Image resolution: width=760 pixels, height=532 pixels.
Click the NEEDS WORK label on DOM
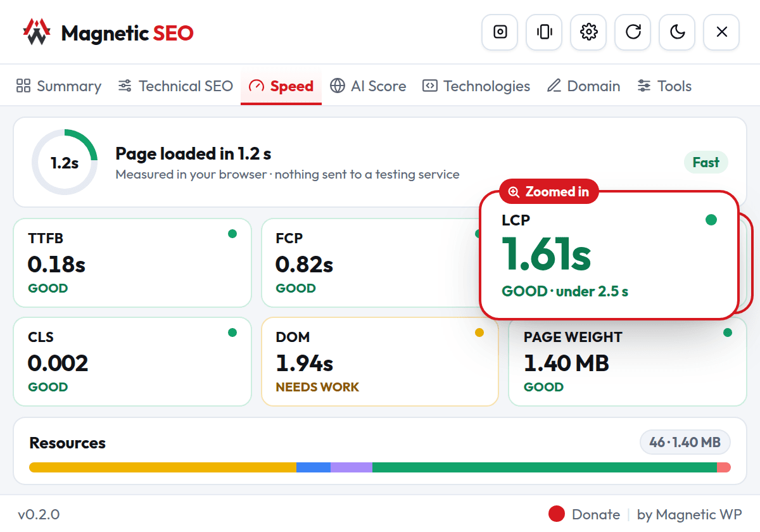click(317, 387)
